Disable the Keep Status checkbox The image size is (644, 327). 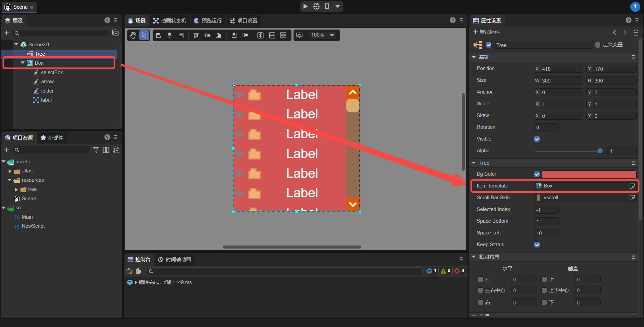(537, 245)
